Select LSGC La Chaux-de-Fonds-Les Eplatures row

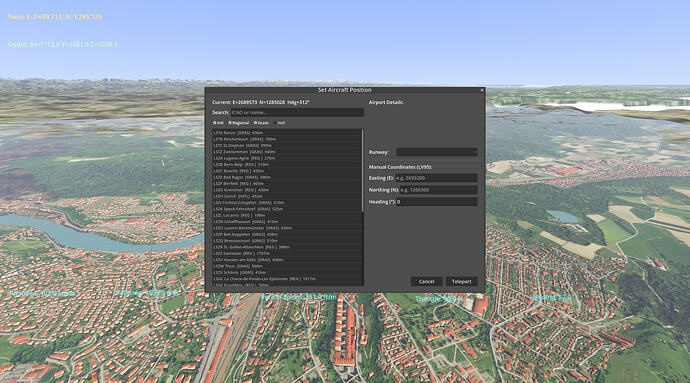[x=287, y=279]
